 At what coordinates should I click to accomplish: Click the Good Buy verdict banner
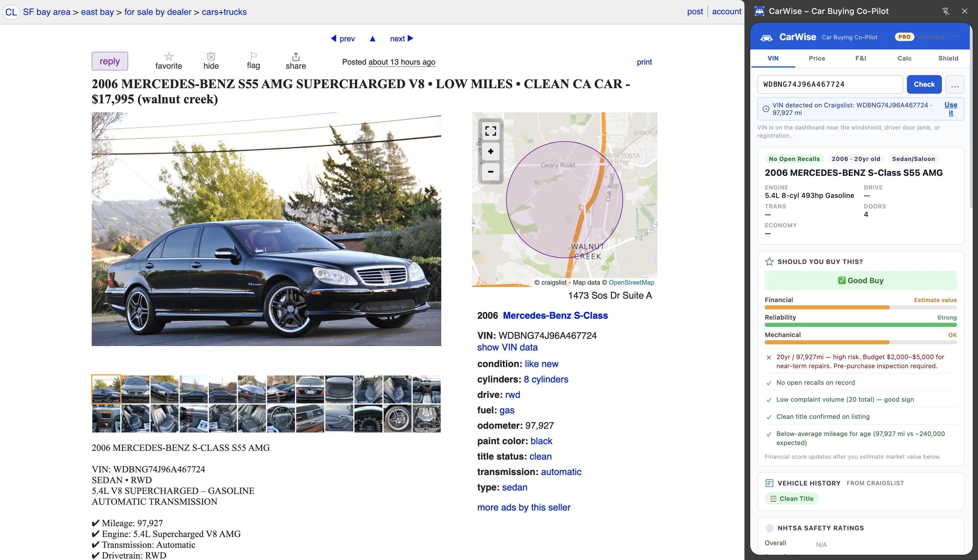pyautogui.click(x=860, y=280)
